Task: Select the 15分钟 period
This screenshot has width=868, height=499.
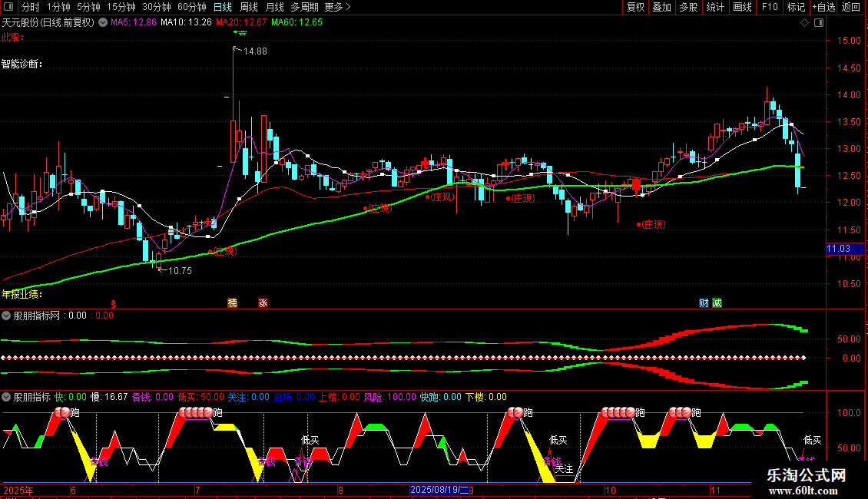Action: click(x=121, y=7)
